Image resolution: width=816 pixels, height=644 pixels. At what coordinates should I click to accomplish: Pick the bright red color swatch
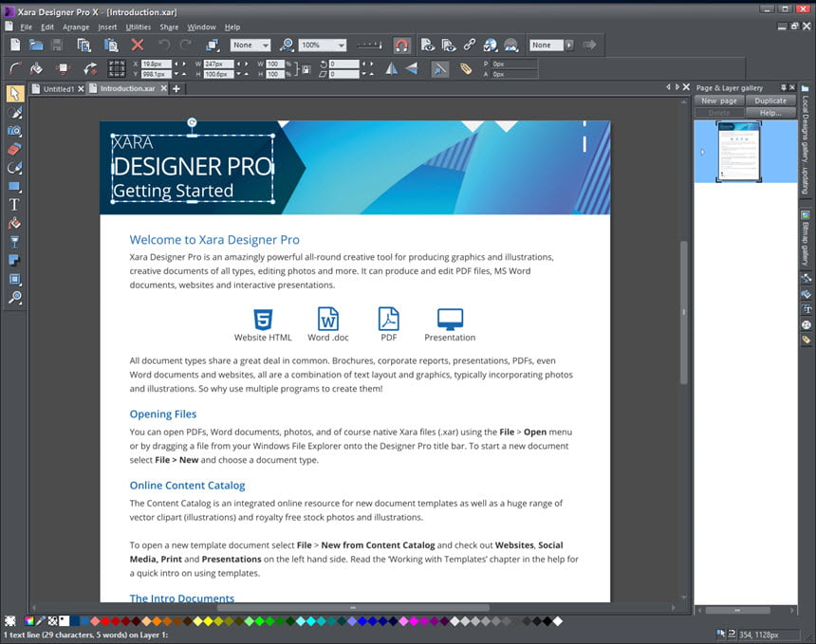tap(105, 620)
